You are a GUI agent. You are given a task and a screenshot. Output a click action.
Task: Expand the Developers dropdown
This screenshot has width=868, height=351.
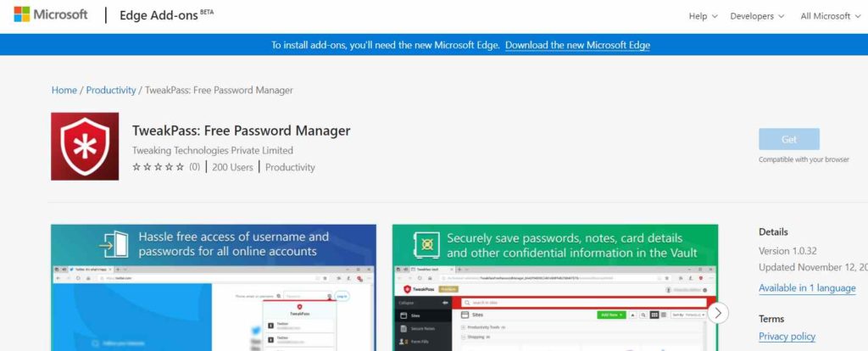[x=757, y=16]
